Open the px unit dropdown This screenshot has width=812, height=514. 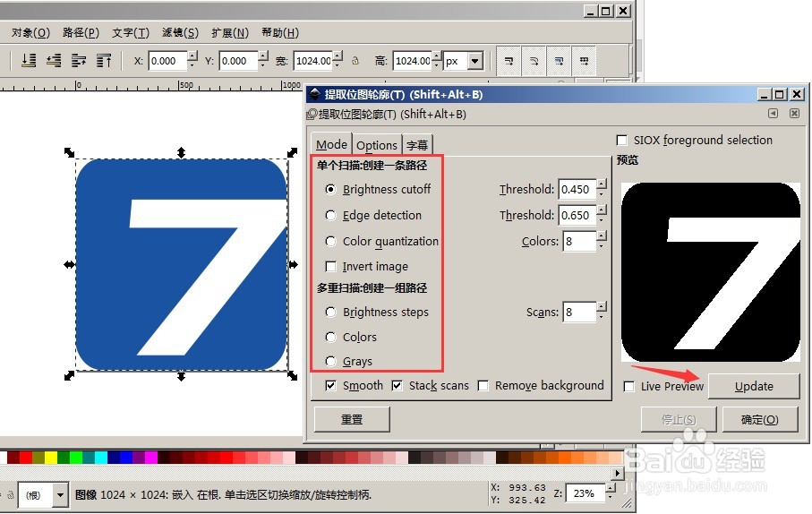pyautogui.click(x=474, y=61)
